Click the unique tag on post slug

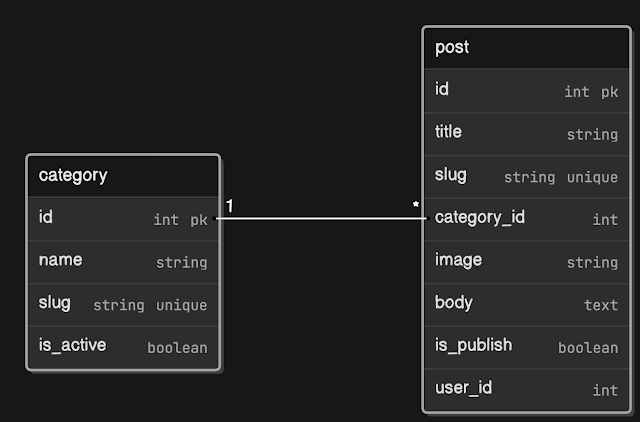click(592, 178)
